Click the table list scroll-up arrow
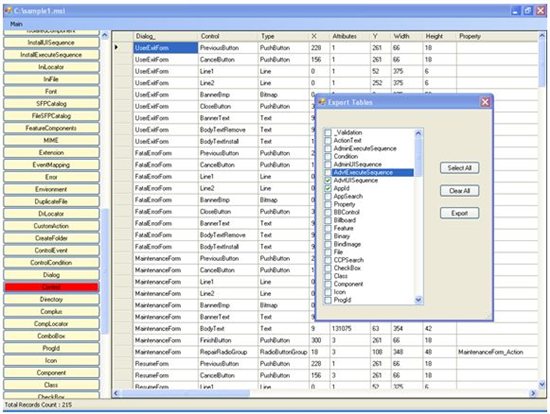Viewport: 550px width, 414px height. click(105, 35)
